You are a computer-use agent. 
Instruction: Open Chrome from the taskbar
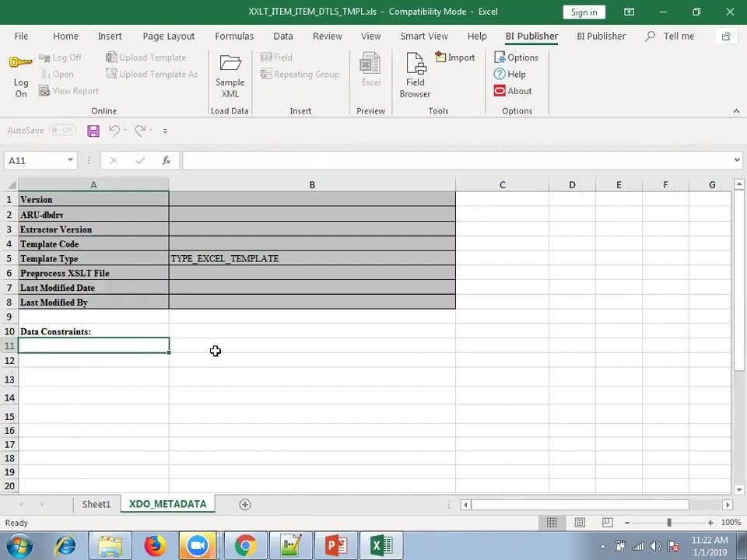coord(245,546)
